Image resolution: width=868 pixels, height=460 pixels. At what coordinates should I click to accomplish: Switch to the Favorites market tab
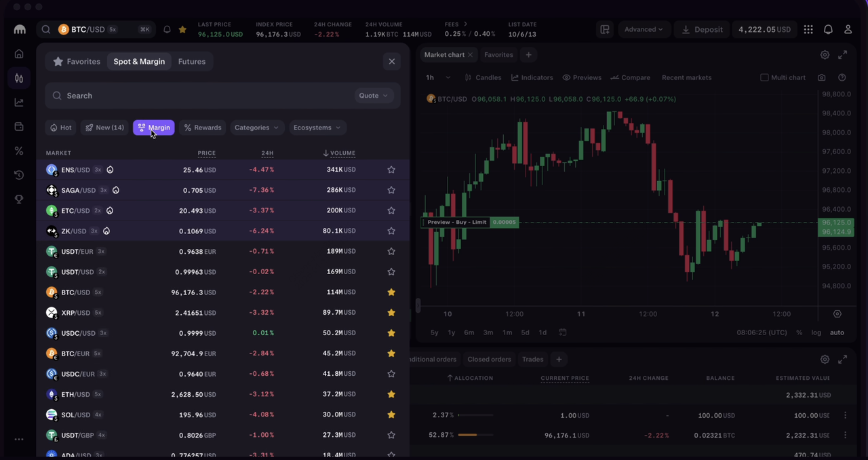point(77,62)
